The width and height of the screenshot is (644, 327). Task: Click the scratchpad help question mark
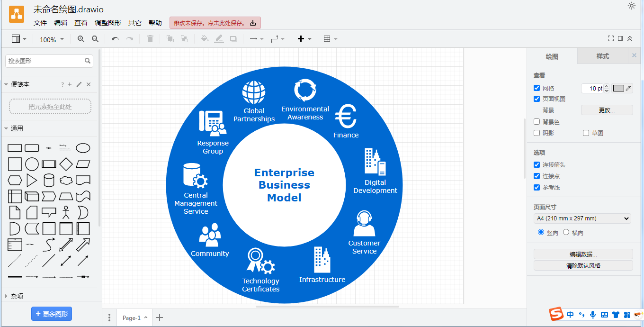click(62, 84)
